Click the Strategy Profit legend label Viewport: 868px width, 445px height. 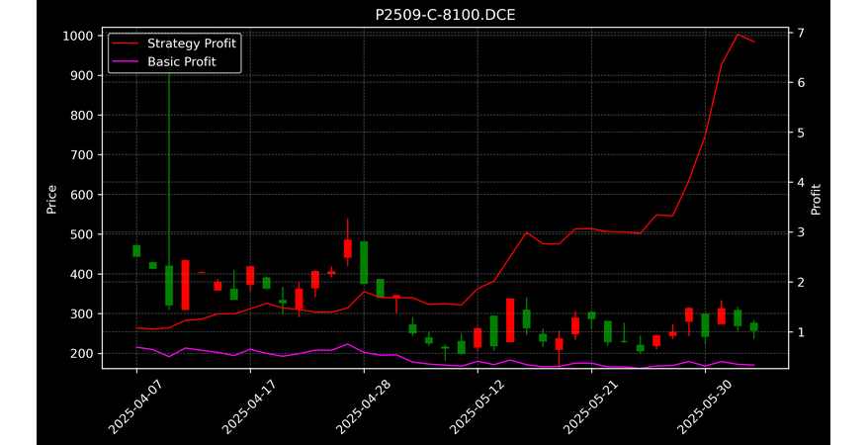point(192,44)
